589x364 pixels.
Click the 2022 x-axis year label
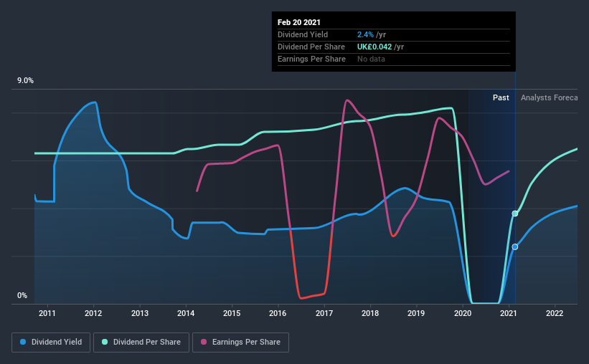click(555, 313)
